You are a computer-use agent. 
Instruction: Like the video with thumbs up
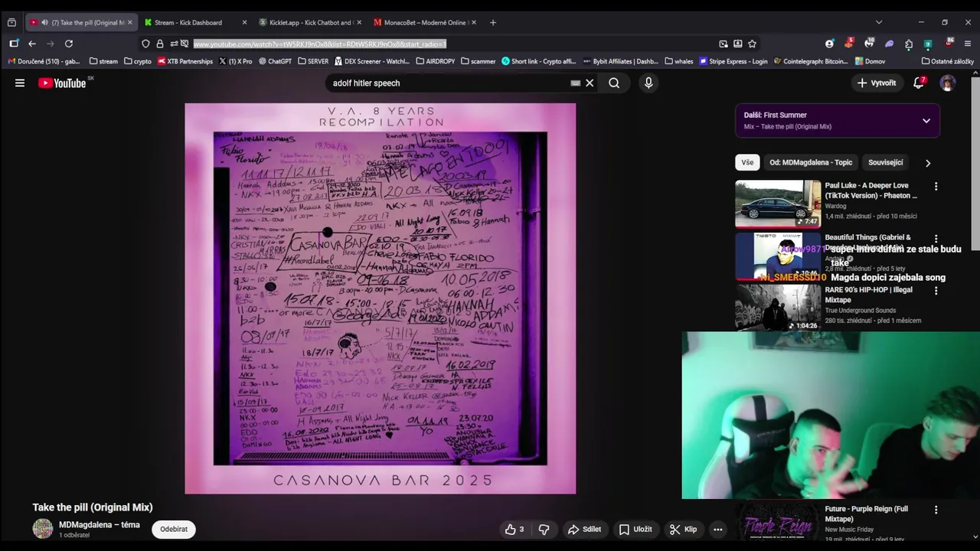tap(514, 529)
